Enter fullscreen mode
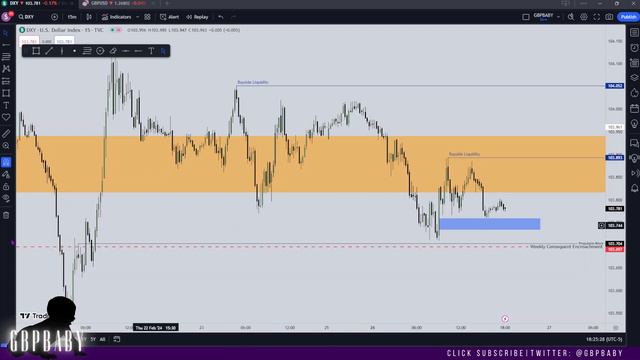 [x=597, y=17]
